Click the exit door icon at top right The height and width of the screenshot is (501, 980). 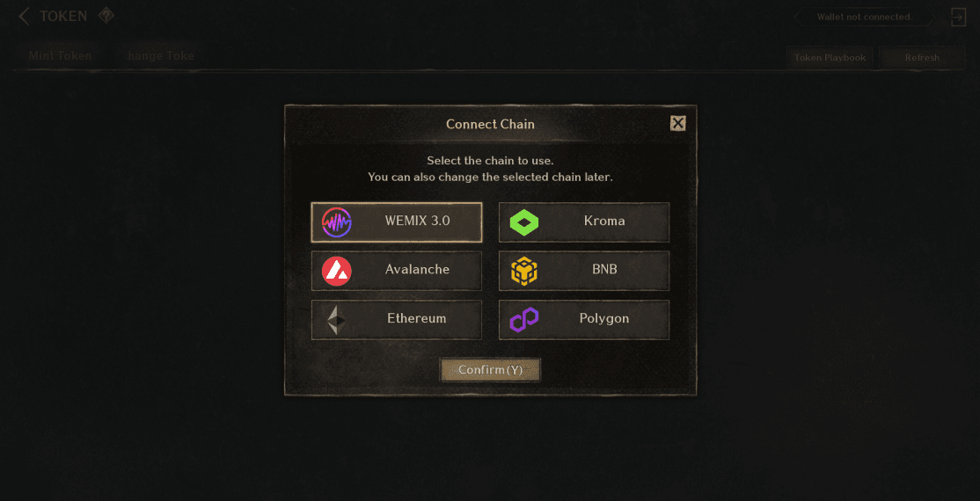958,17
